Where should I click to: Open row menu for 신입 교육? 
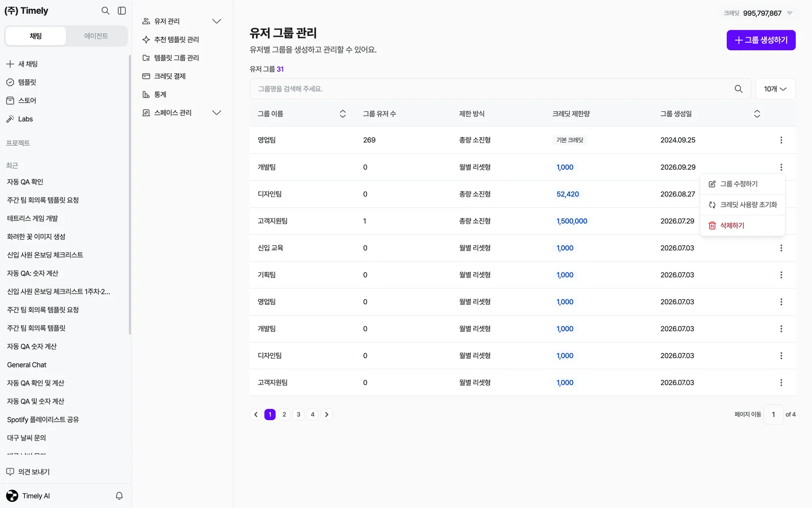click(781, 248)
